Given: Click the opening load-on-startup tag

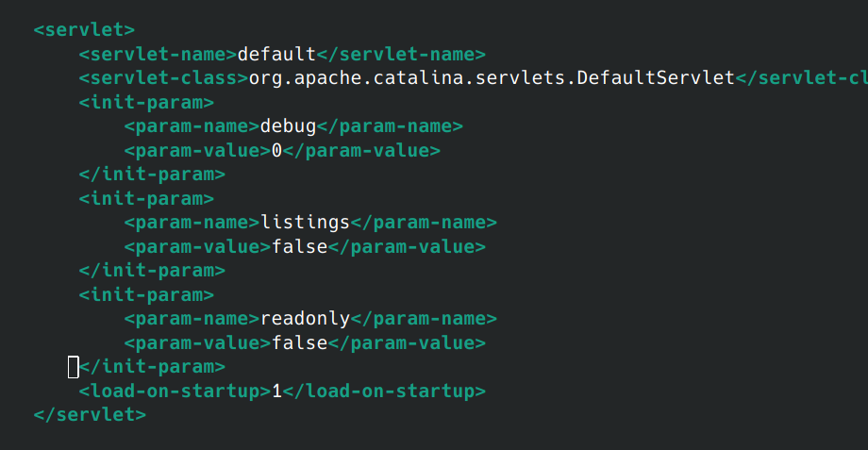Looking at the screenshot, I should (175, 391).
